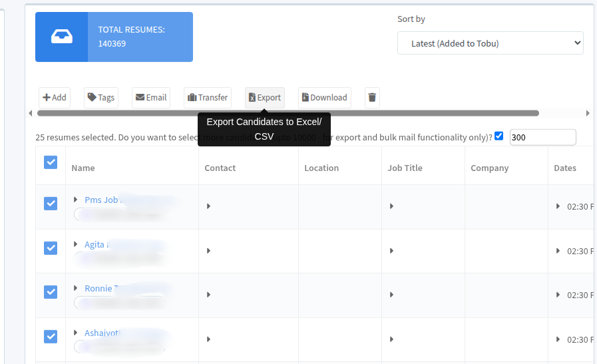The height and width of the screenshot is (364, 597).
Task: Click the Transfer button
Action: (x=208, y=97)
